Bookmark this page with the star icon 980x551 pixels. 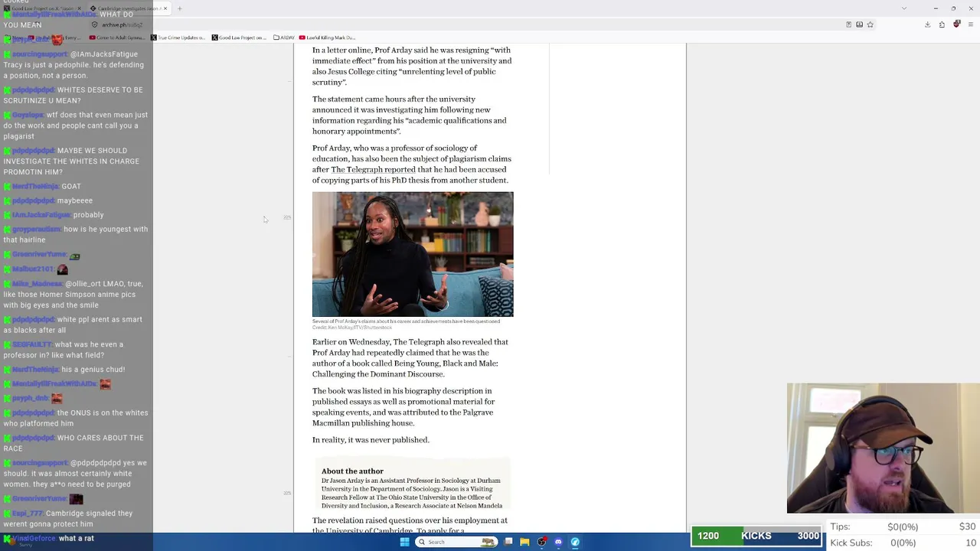[x=870, y=24]
